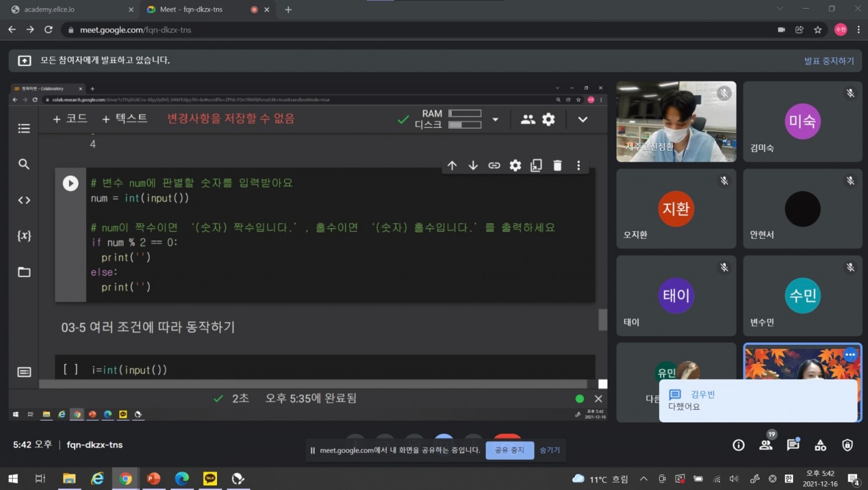This screenshot has height=490, width=868.
Task: Toggle Colab header visibility chevron
Action: (583, 120)
